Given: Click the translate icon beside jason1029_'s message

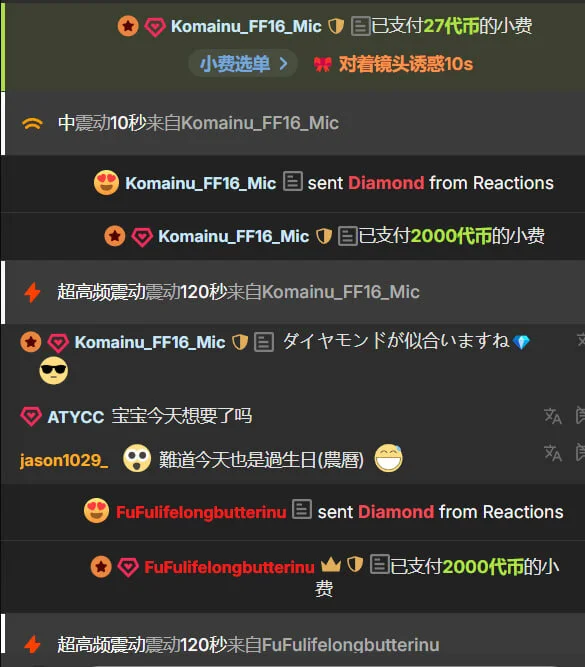Looking at the screenshot, I should click(x=553, y=453).
